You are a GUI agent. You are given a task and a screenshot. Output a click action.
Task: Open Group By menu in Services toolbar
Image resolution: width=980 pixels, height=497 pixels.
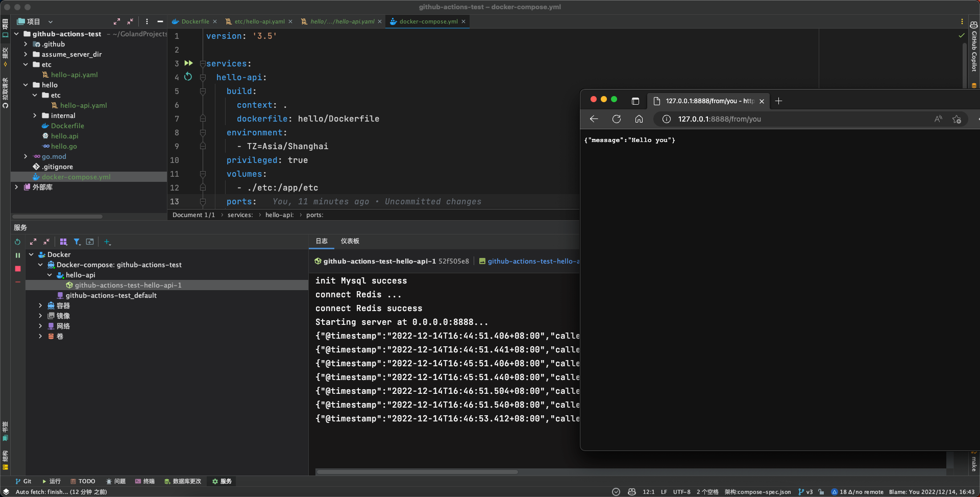63,242
